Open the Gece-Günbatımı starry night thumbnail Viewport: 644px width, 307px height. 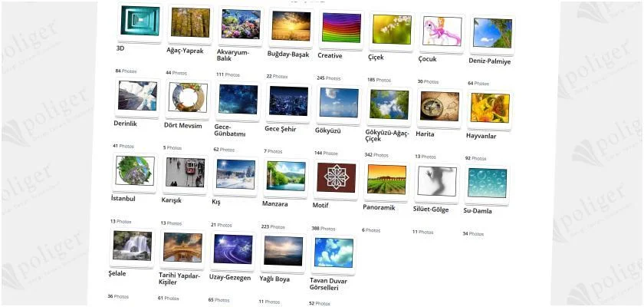(x=238, y=100)
